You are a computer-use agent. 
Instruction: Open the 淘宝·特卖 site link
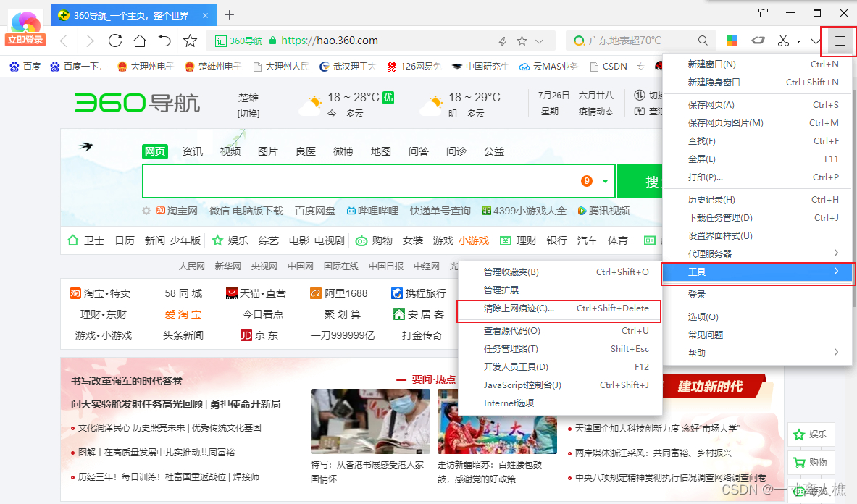100,293
